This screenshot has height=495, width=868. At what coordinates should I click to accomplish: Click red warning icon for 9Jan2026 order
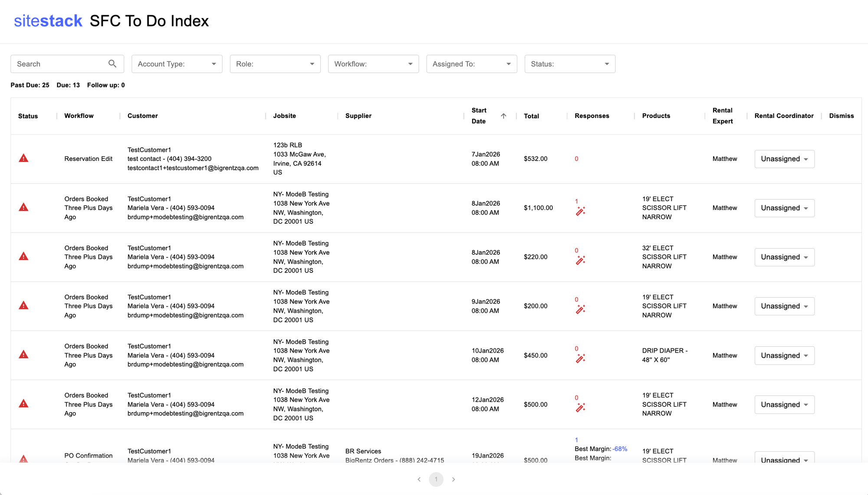point(23,305)
